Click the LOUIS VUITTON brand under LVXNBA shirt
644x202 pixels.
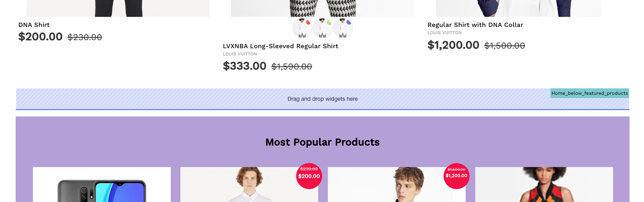click(240, 54)
